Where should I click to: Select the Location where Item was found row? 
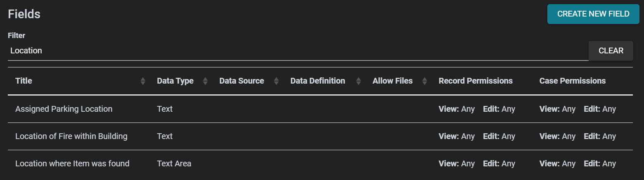point(320,163)
